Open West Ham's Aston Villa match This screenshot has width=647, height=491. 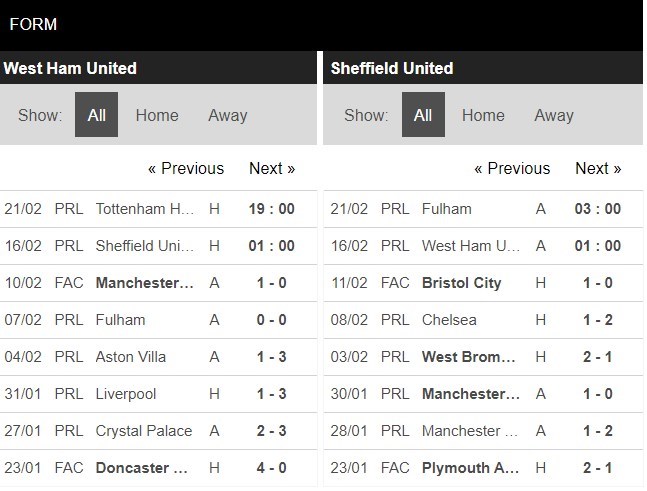(x=131, y=357)
